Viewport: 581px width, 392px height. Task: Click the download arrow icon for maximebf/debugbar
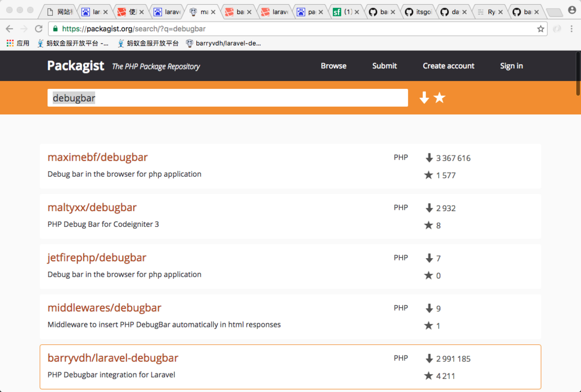[x=429, y=158]
